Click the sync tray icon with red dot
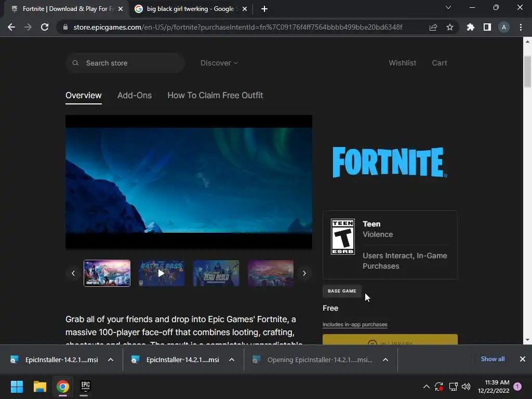This screenshot has height=399, width=532. pos(439,387)
